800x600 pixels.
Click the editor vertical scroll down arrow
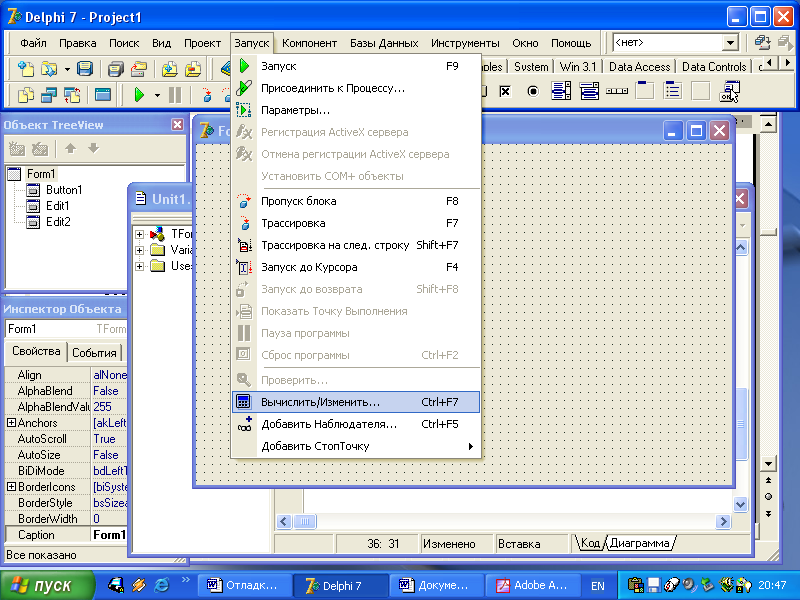740,505
